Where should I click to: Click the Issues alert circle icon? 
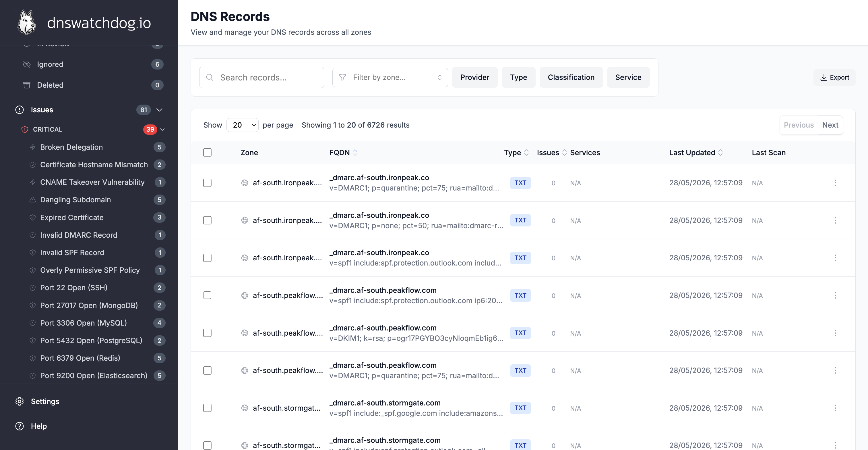(x=20, y=110)
